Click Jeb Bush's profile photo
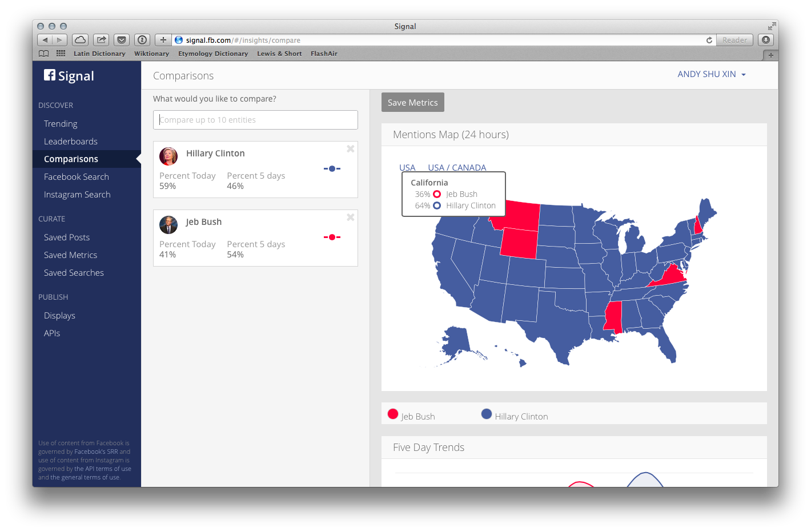The height and width of the screenshot is (532, 811). tap(168, 225)
